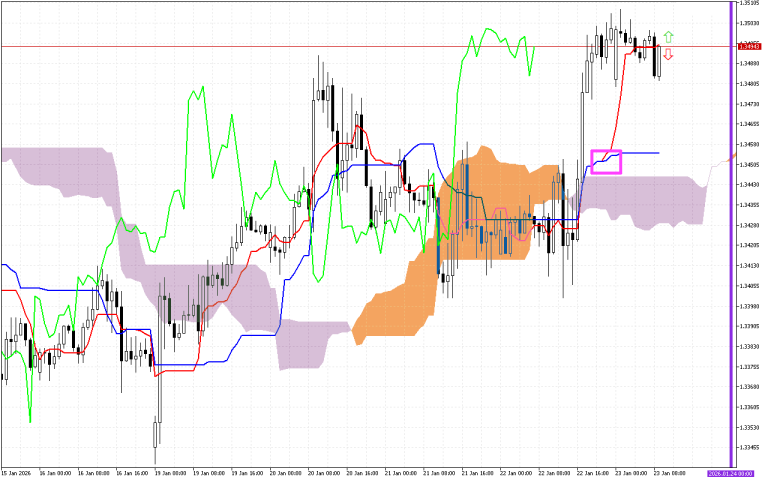Click the 16 Jan 16:00 time axis label
768x480 pixels.
click(132, 474)
